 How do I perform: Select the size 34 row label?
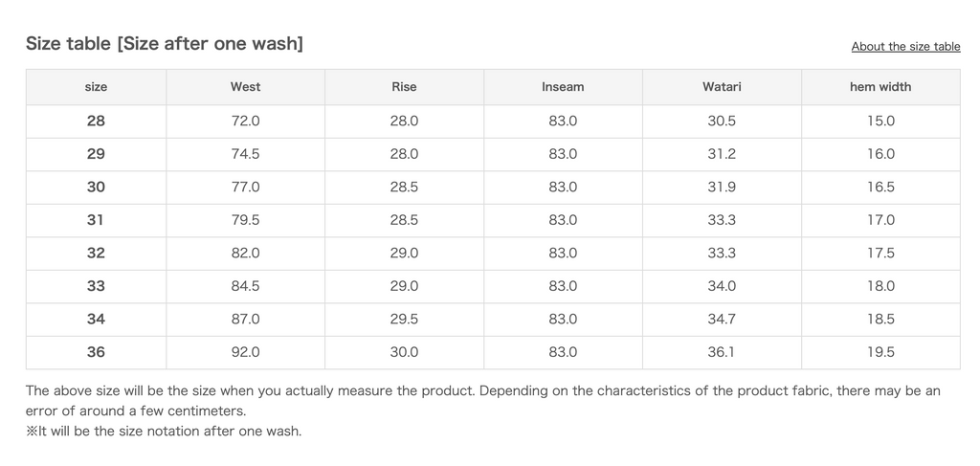pos(96,320)
